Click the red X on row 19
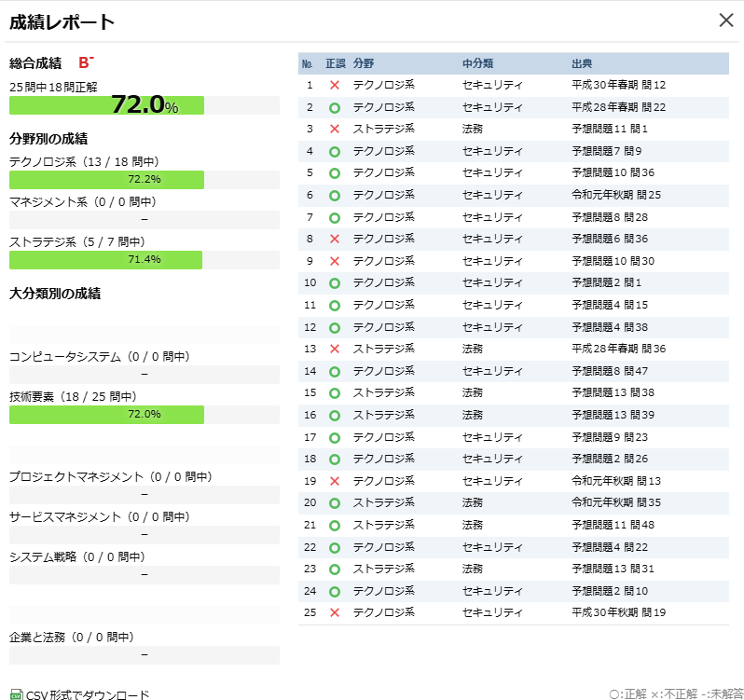744x700 pixels. (335, 481)
